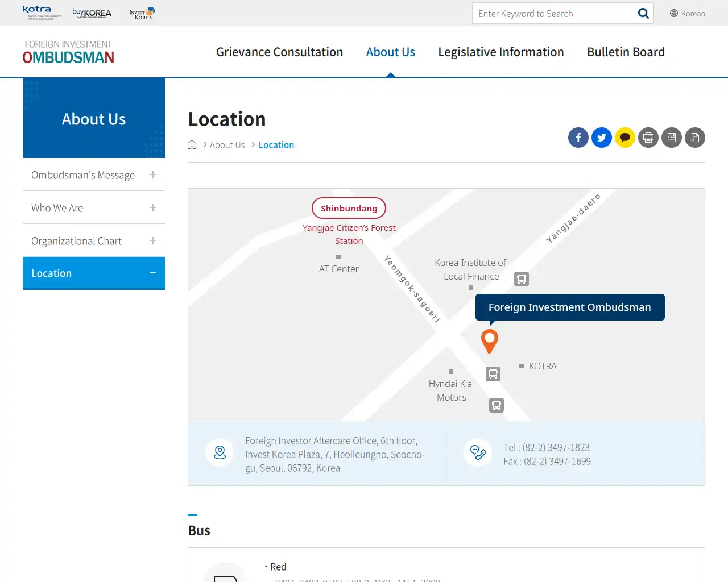The image size is (728, 582).
Task: Share the page on Twitter
Action: click(x=601, y=138)
